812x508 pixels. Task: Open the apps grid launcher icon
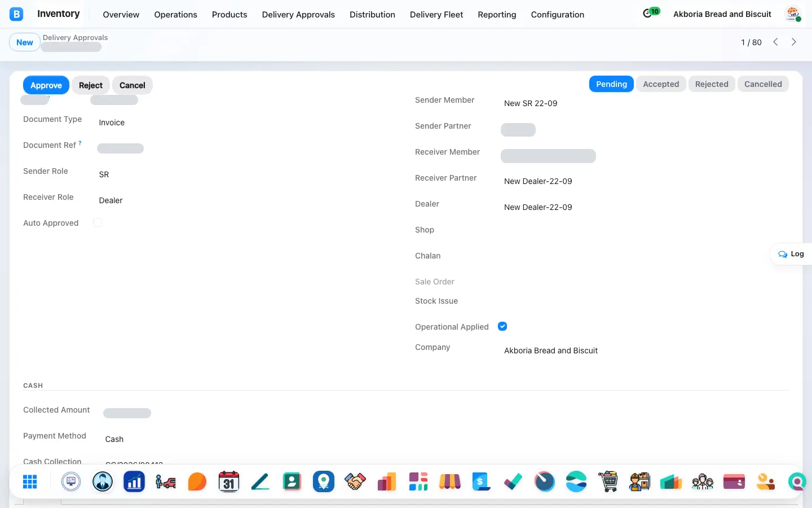pyautogui.click(x=30, y=482)
